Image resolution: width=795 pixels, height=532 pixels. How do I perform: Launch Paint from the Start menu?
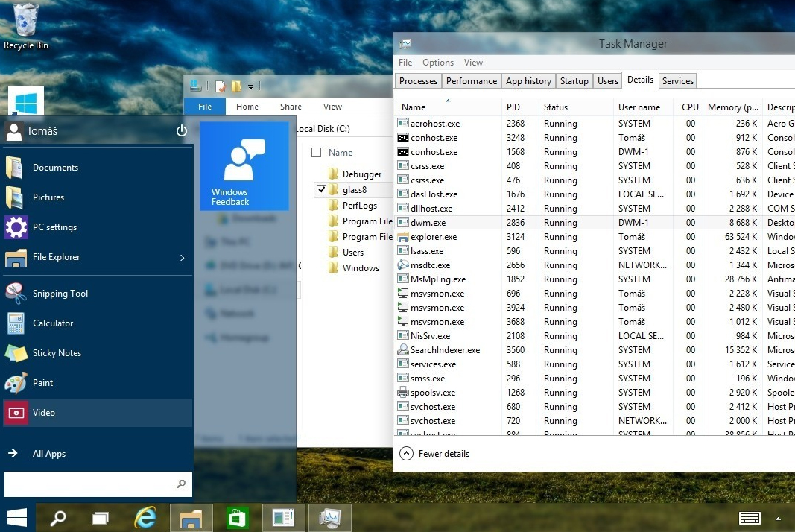point(42,383)
